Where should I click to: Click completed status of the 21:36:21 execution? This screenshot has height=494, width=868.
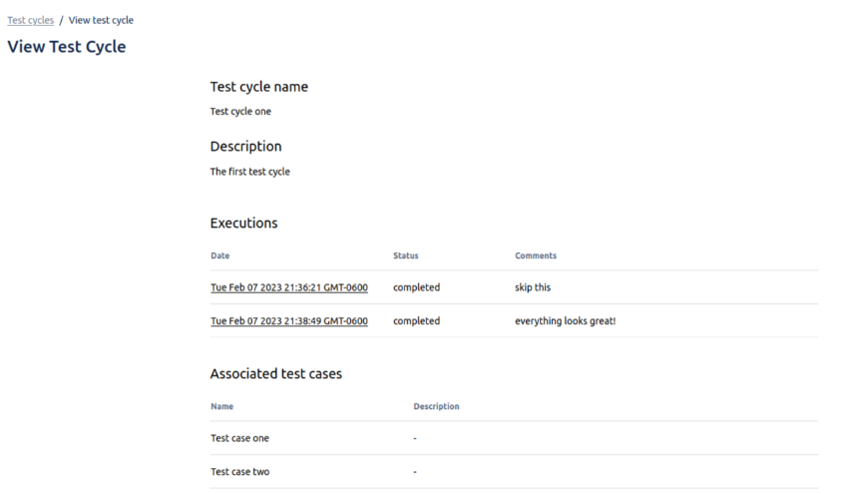416,287
